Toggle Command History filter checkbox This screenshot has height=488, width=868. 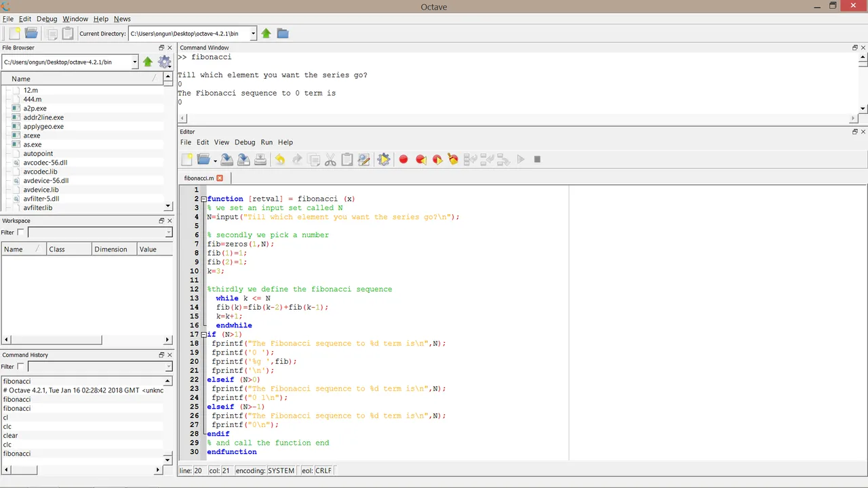20,367
